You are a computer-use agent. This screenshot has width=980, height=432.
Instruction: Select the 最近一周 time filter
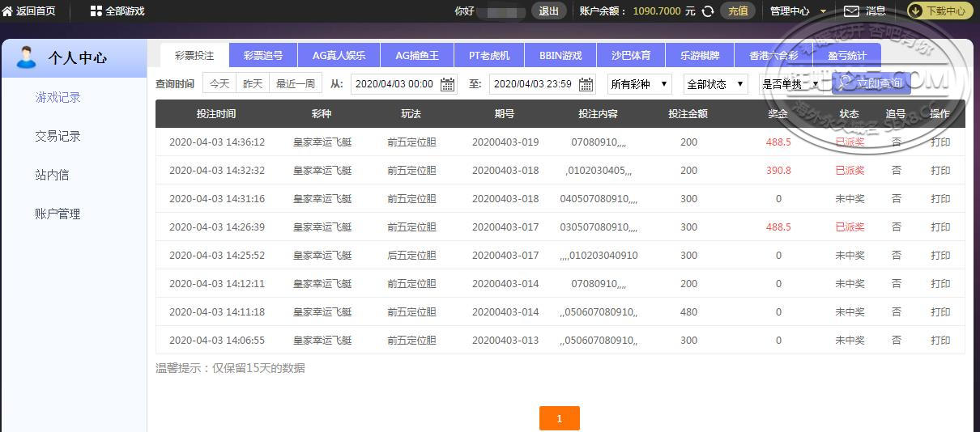tap(296, 83)
